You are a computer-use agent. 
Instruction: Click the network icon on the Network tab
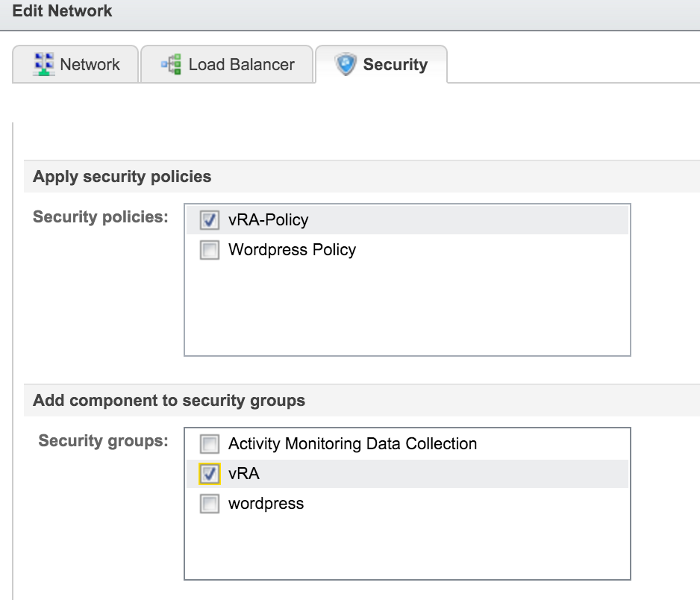coord(44,64)
